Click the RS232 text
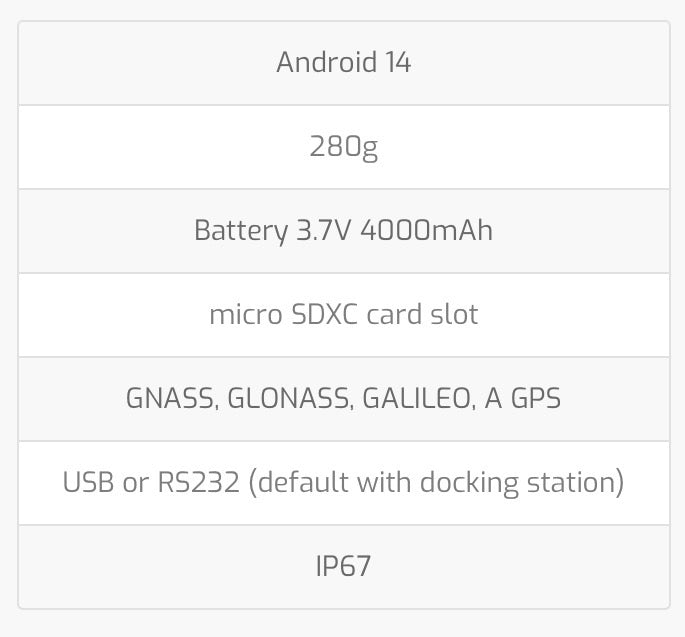This screenshot has width=685, height=637. point(198,483)
